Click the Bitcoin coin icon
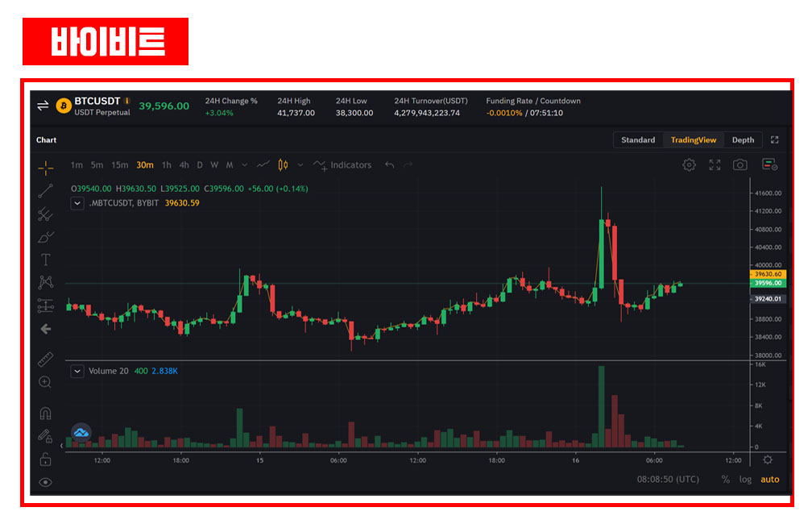The height and width of the screenshot is (524, 812). (64, 106)
